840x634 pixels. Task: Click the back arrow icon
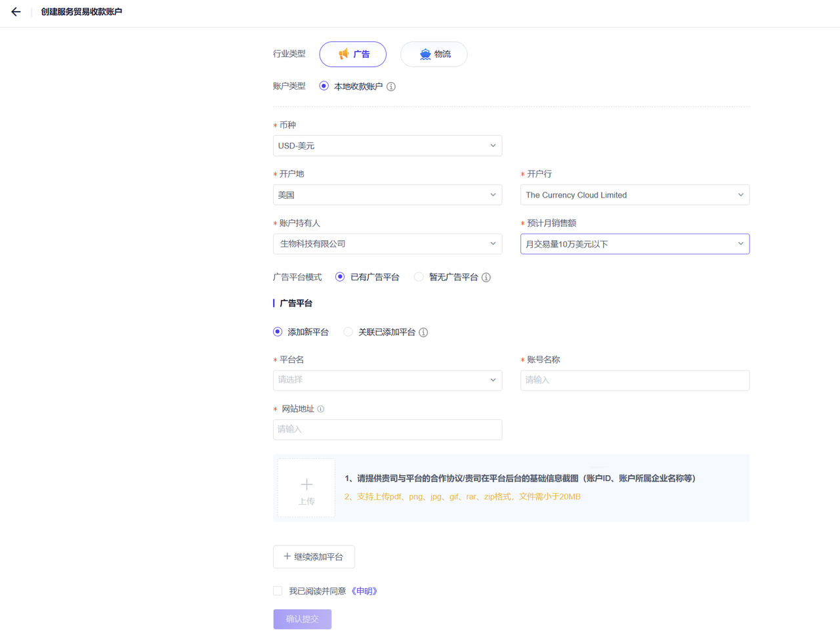click(x=16, y=12)
